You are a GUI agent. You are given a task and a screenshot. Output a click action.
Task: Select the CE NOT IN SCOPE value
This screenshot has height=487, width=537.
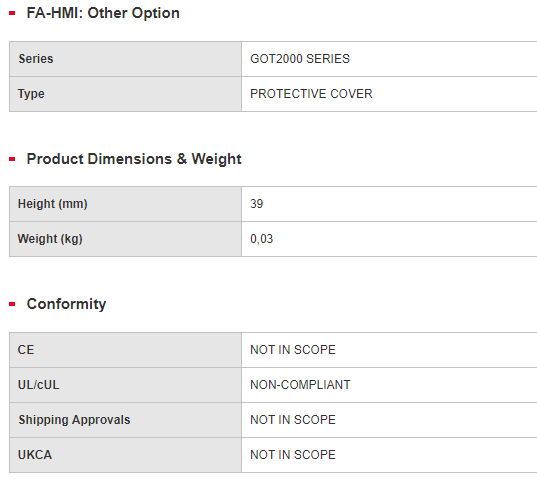point(293,350)
